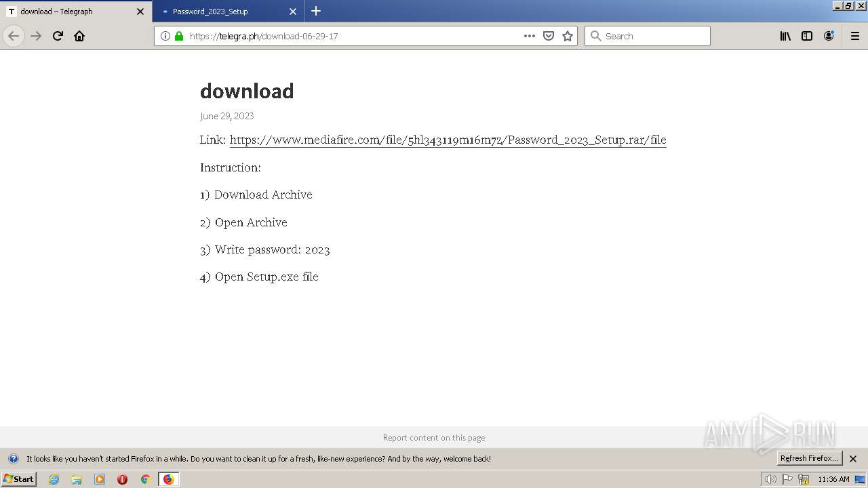Restore down the Firefox window
This screenshot has height=488, width=868.
(x=848, y=5)
